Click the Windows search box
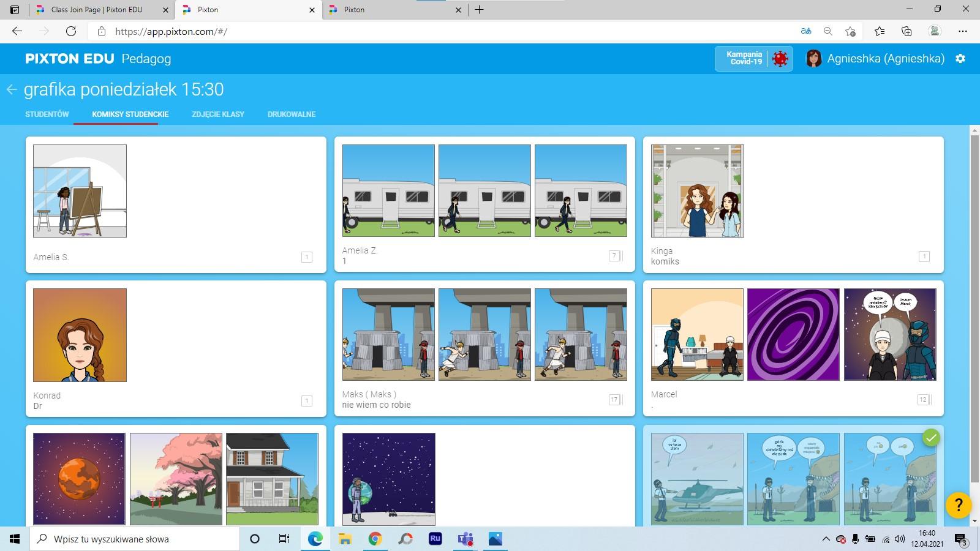This screenshot has width=980, height=551. [x=135, y=539]
